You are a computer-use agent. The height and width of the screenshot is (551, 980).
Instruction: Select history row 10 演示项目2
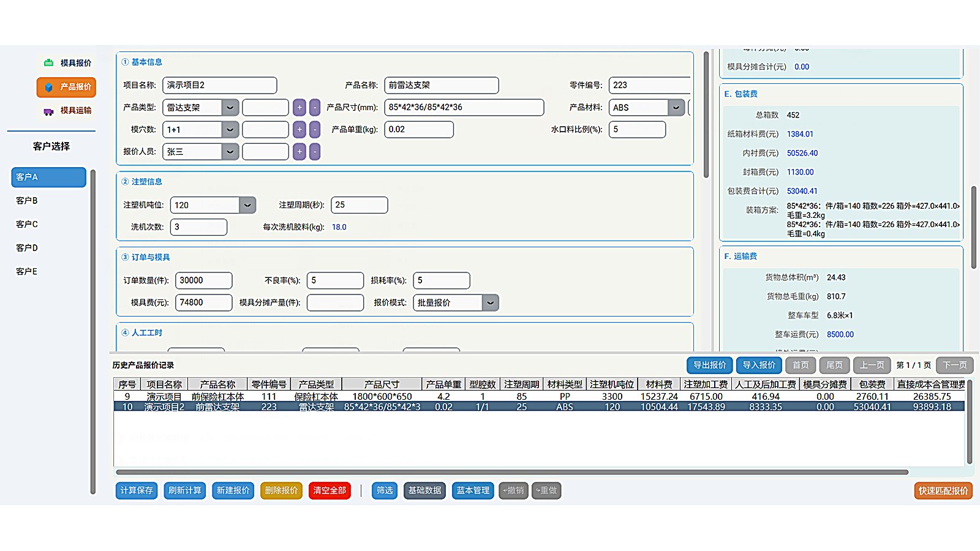click(x=539, y=407)
